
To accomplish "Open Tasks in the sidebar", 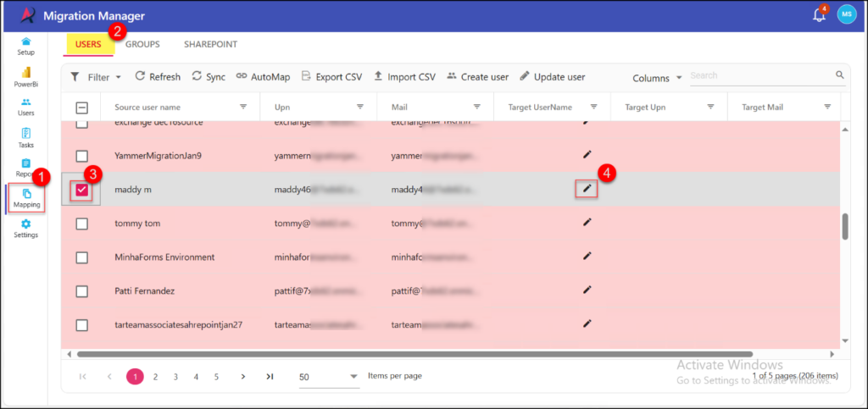I will pyautogui.click(x=25, y=139).
